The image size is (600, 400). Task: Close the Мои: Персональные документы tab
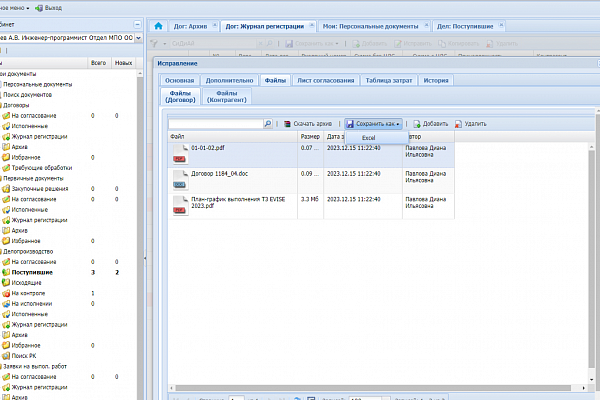click(x=426, y=25)
